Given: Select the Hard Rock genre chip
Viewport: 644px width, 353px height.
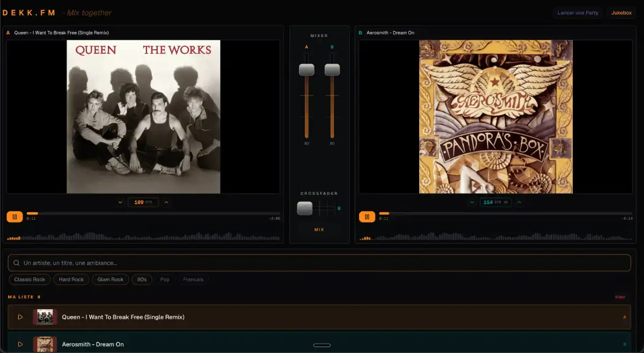Looking at the screenshot, I should (71, 280).
